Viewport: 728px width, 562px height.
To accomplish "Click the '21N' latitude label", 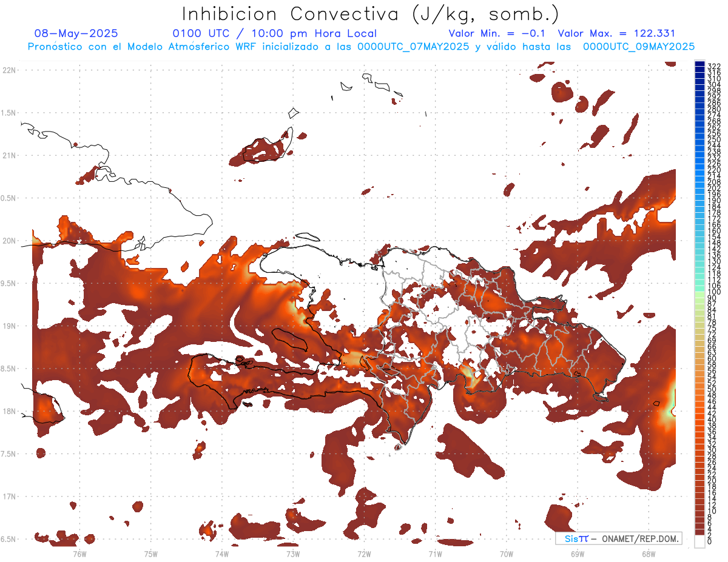I will [x=8, y=155].
